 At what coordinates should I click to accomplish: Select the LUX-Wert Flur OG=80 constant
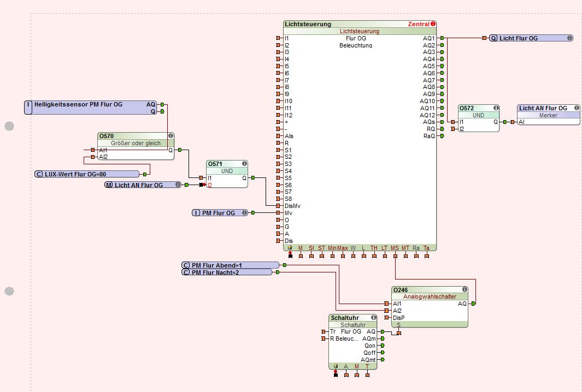pyautogui.click(x=87, y=174)
